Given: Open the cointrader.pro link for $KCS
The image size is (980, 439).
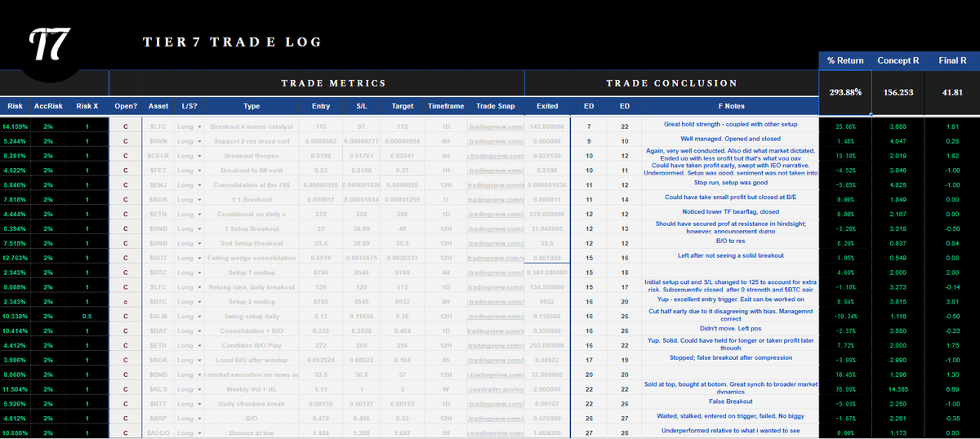Looking at the screenshot, I should click(x=494, y=390).
